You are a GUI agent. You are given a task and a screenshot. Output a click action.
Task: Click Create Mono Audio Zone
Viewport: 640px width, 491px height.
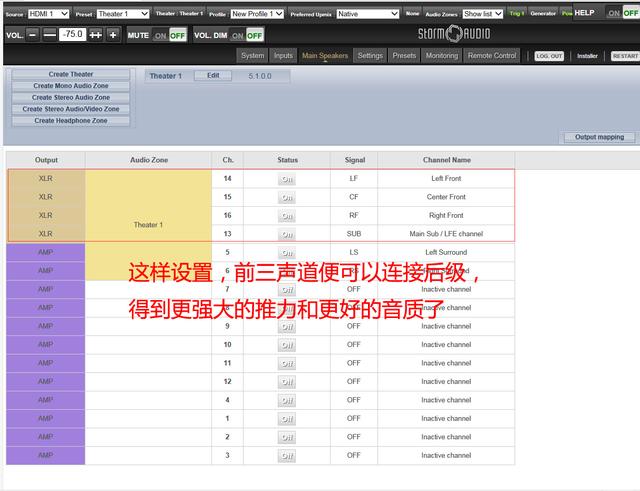[x=71, y=86]
